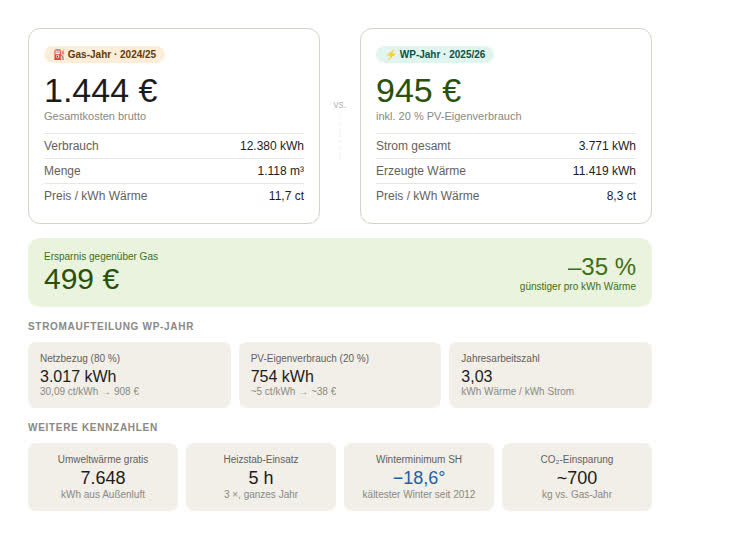Image resolution: width=736 pixels, height=539 pixels.
Task: Click the 499 € savings amount
Action: pyautogui.click(x=82, y=279)
